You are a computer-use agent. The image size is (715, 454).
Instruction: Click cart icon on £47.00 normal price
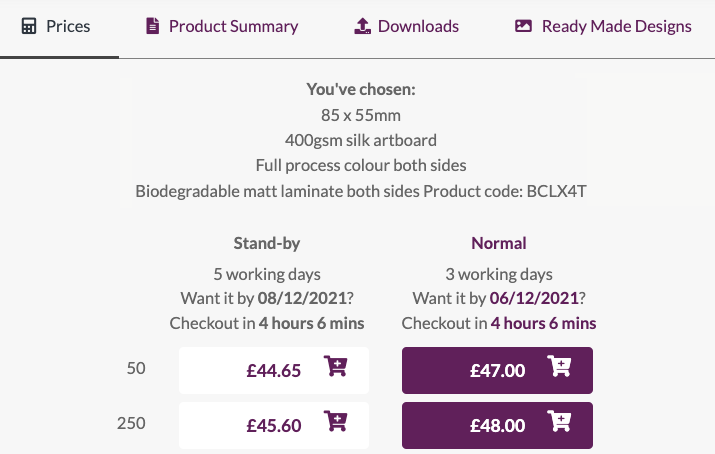[559, 366]
